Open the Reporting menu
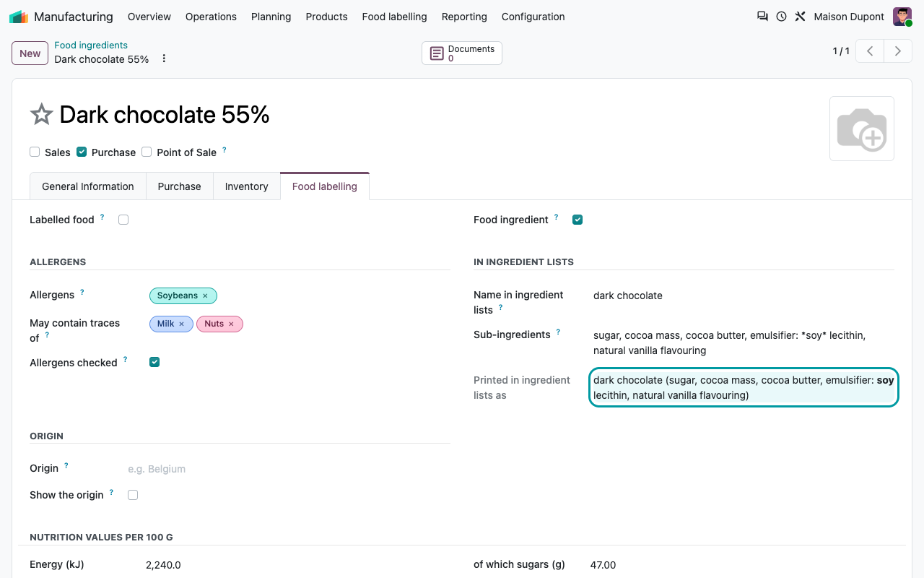Screen dimensions: 924x578 464,17
